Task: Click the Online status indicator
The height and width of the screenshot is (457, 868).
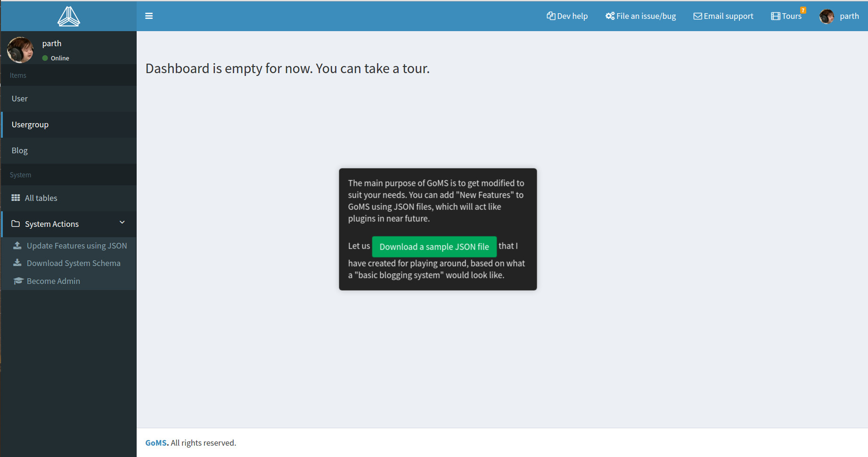Action: click(56, 58)
